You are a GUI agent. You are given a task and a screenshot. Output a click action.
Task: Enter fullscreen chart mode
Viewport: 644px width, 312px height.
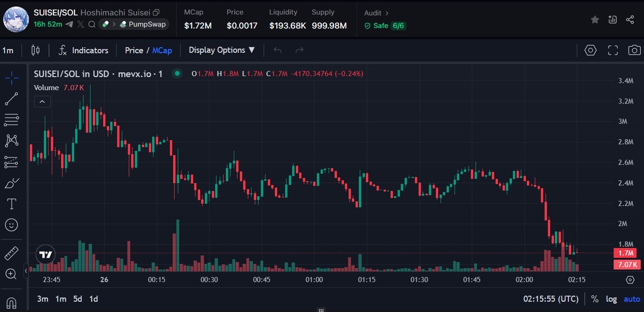[613, 50]
